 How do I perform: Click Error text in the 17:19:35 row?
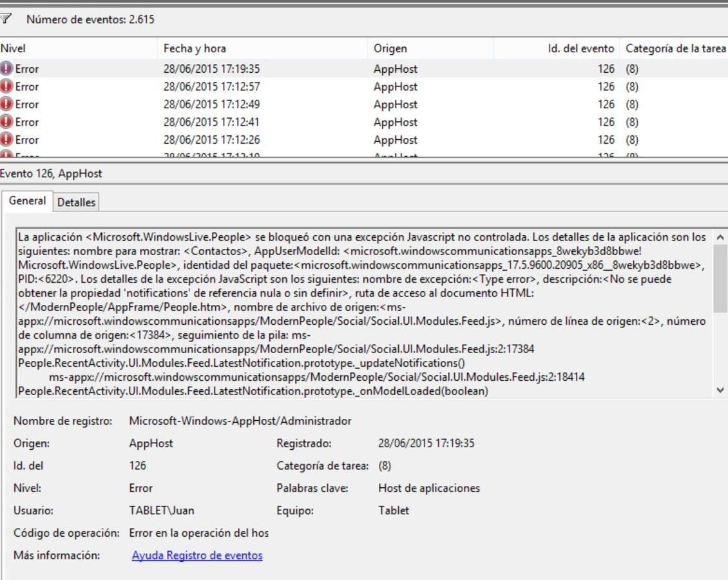[x=27, y=69]
